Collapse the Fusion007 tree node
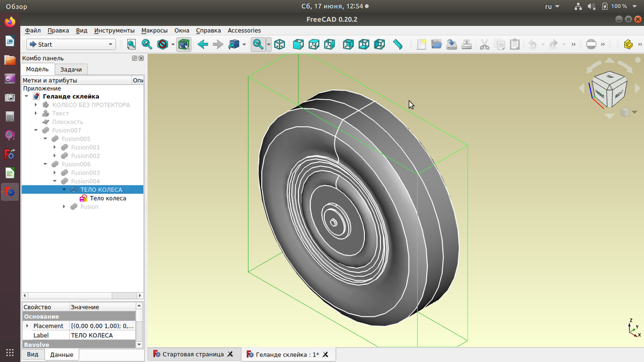 click(x=36, y=130)
